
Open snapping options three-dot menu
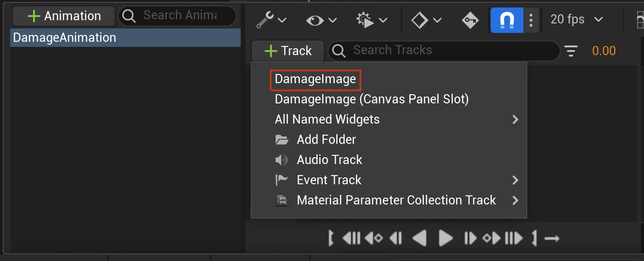(x=531, y=20)
